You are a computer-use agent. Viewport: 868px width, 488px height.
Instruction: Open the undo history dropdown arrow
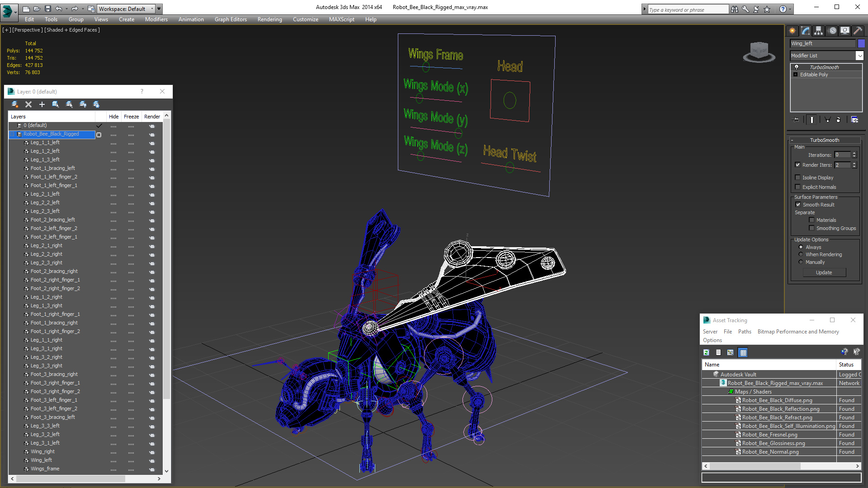click(67, 9)
